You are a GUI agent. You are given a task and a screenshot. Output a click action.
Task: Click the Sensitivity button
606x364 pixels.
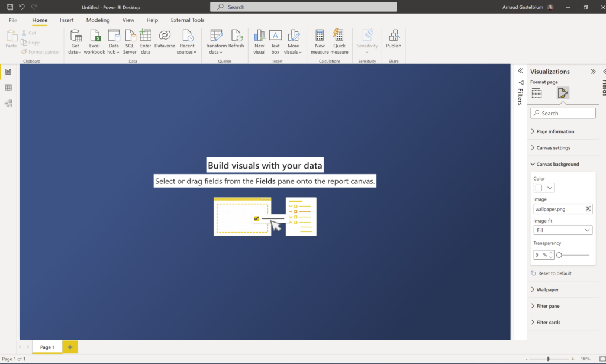[x=367, y=42]
